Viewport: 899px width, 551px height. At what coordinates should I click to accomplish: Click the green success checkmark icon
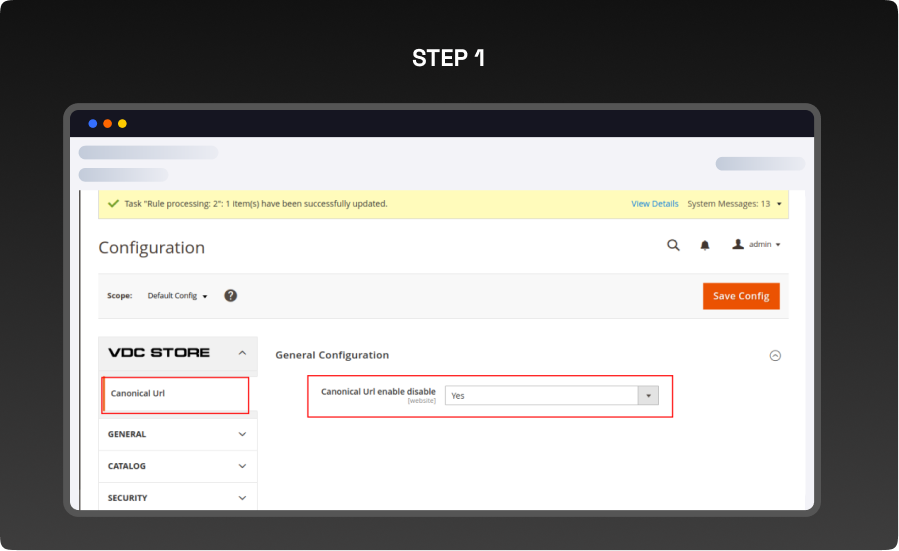[113, 203]
